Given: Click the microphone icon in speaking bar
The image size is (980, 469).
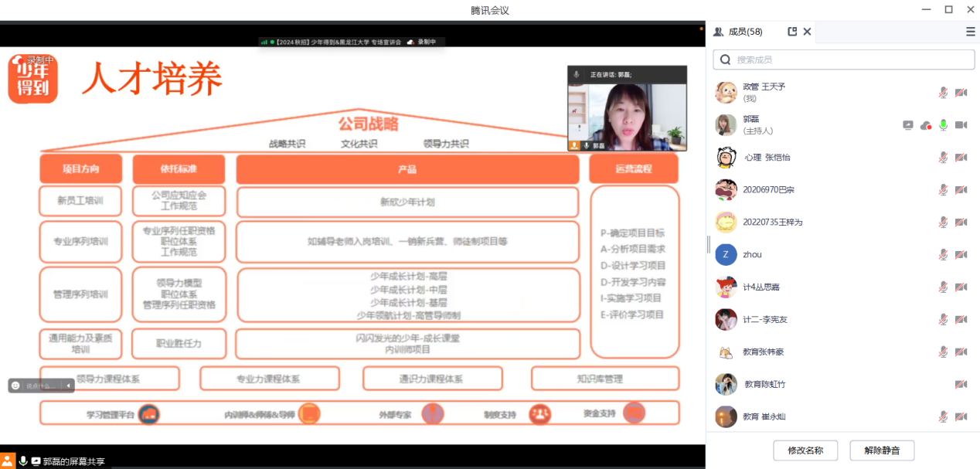Looking at the screenshot, I should pyautogui.click(x=577, y=74).
